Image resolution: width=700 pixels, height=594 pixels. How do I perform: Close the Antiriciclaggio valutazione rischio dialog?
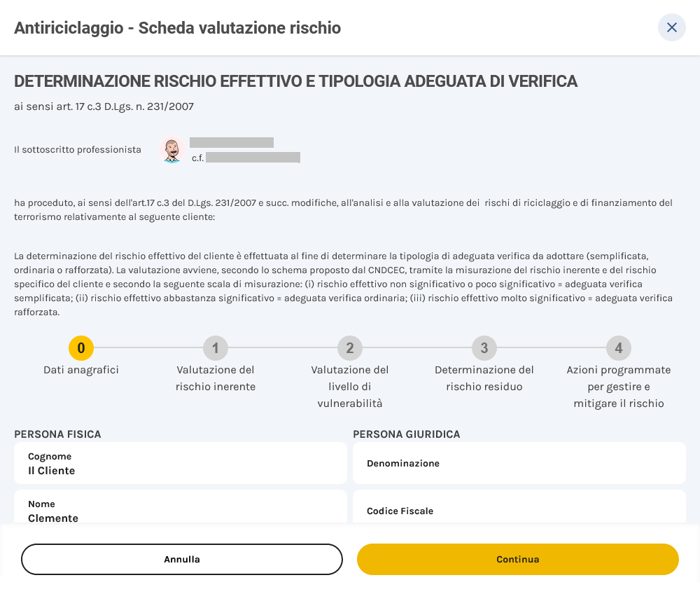(671, 27)
